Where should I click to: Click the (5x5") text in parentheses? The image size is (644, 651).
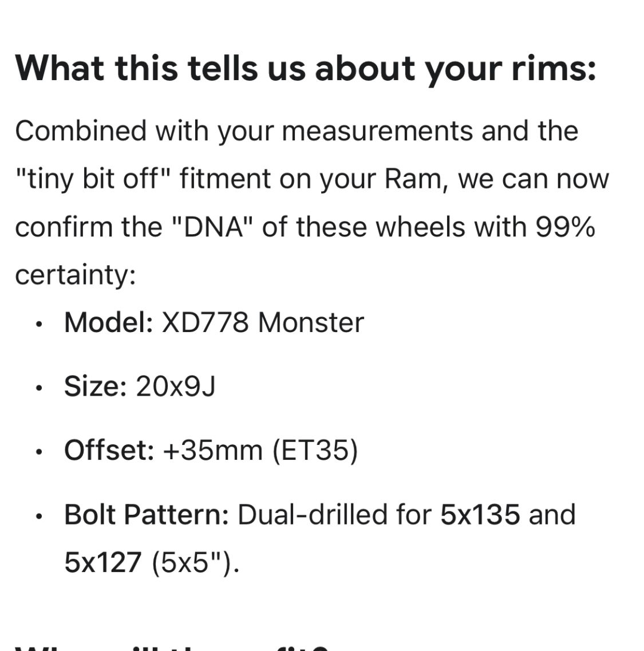(194, 563)
